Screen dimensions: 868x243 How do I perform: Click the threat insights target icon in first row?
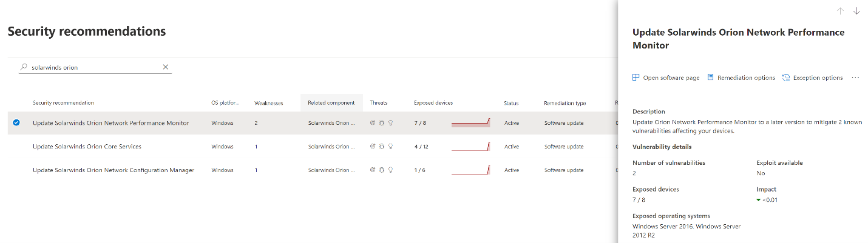373,123
